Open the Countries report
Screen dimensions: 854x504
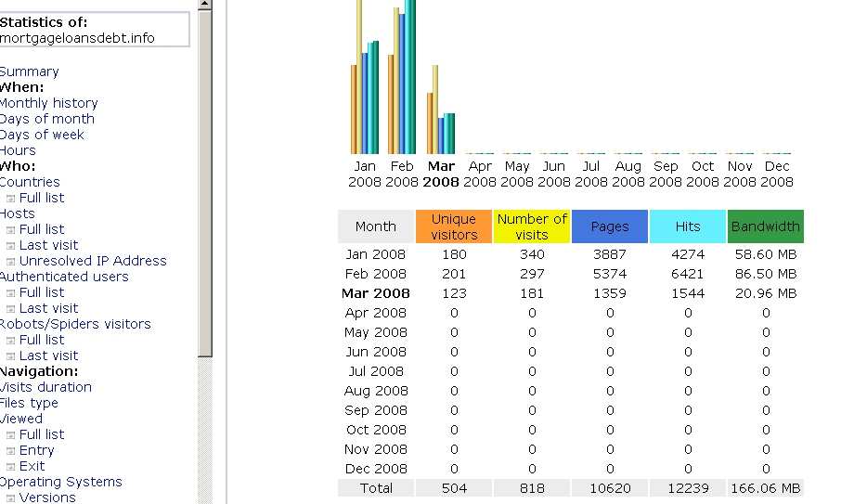coord(30,182)
